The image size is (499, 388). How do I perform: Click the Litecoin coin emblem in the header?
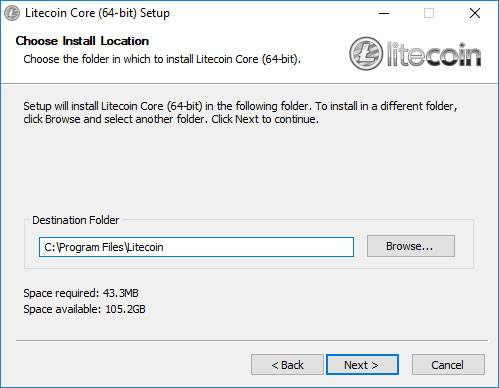tap(366, 54)
